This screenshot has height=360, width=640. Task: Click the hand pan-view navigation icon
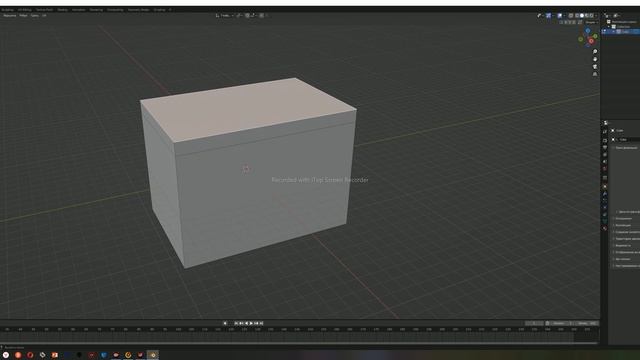(x=595, y=59)
